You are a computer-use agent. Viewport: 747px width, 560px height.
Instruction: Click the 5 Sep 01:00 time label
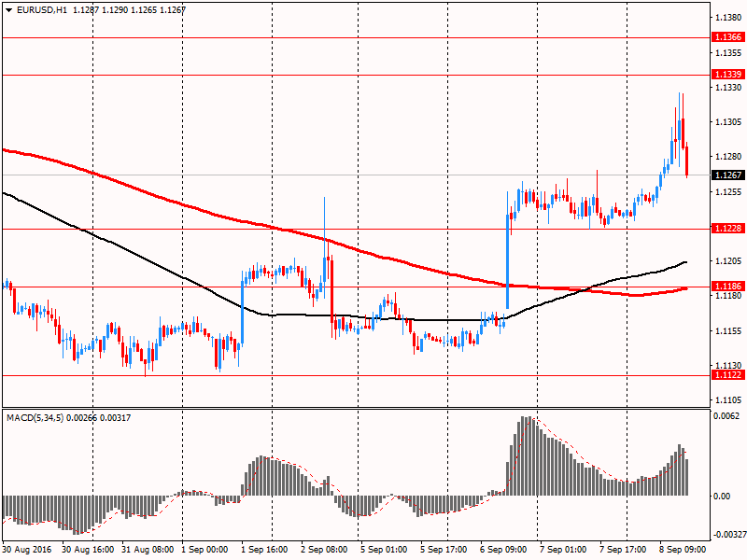pos(384,550)
